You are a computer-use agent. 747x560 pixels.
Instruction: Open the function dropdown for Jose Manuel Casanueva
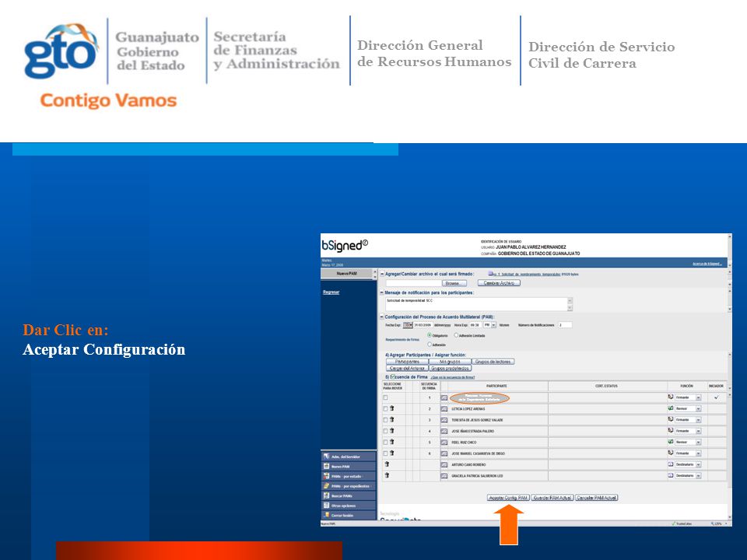tap(688, 453)
